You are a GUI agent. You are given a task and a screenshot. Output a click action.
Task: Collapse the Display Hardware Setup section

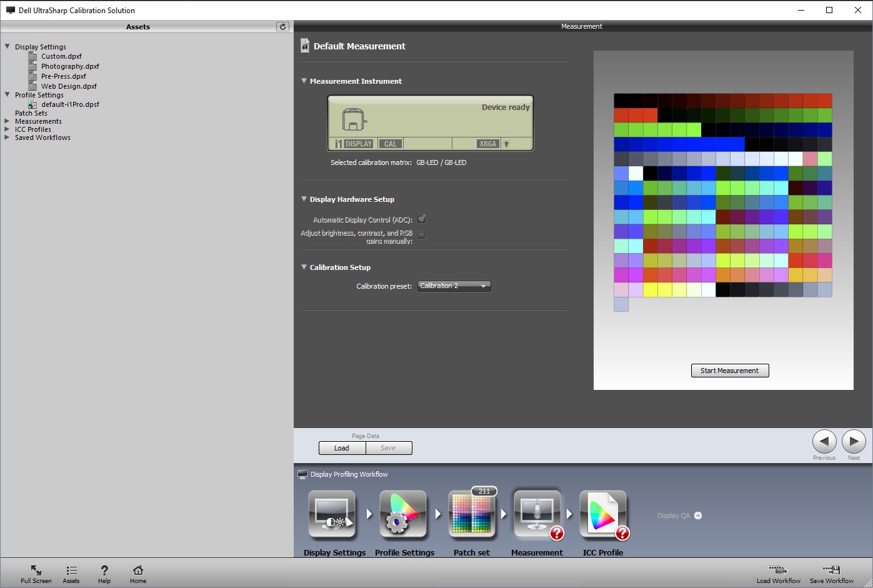tap(304, 199)
